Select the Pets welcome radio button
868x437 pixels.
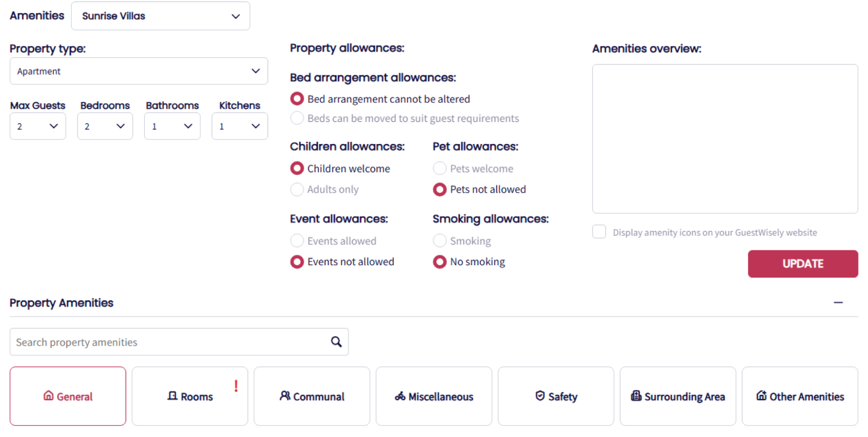point(439,168)
